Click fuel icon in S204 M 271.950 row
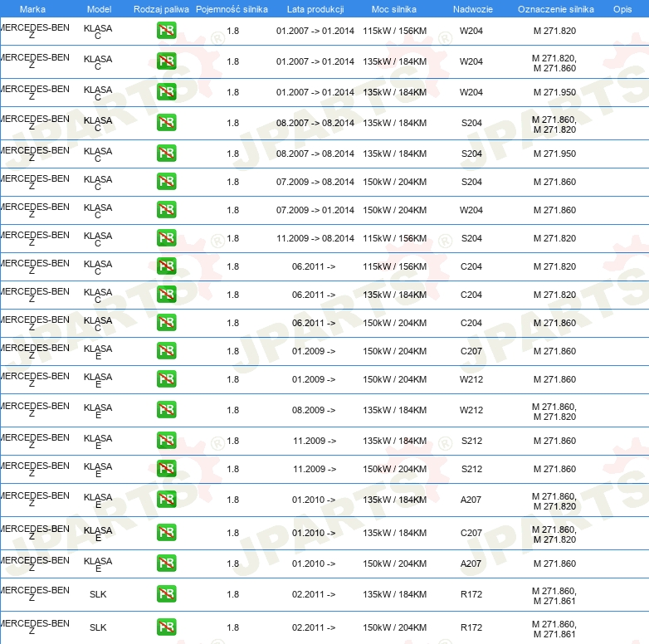Image resolution: width=649 pixels, height=644 pixels. point(166,154)
